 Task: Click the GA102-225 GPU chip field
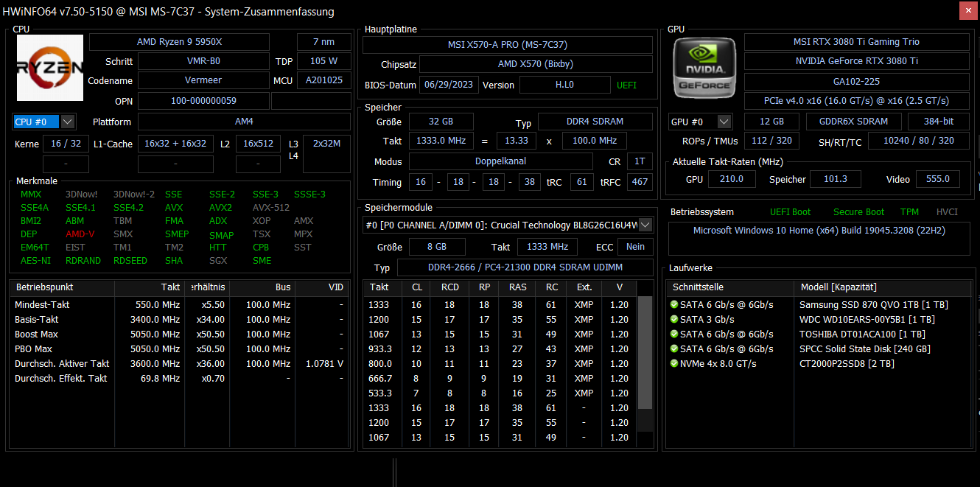coord(856,82)
